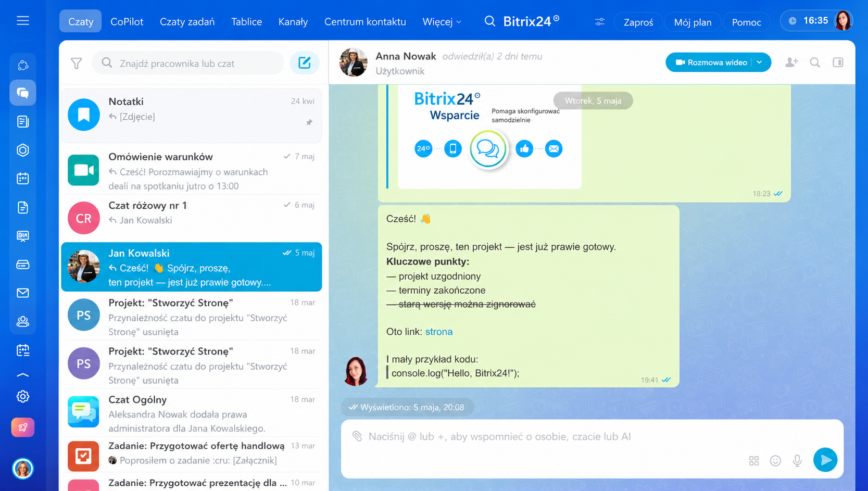Switch to the CoPilot tab

(x=127, y=22)
